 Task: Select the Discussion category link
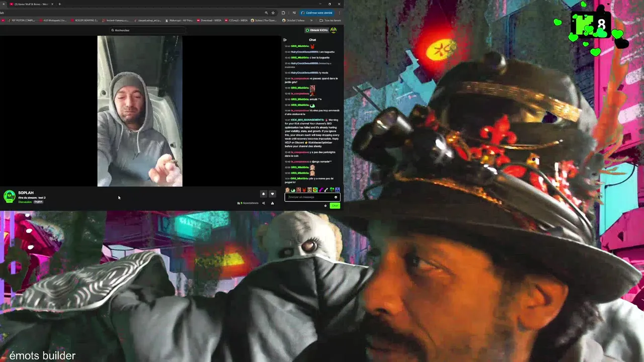point(25,202)
